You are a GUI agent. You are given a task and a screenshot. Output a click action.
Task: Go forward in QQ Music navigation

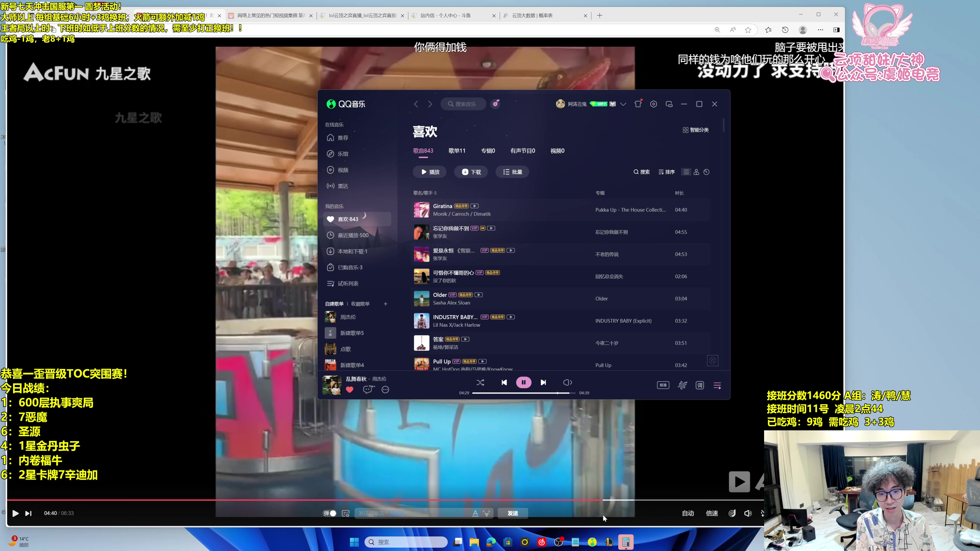430,104
